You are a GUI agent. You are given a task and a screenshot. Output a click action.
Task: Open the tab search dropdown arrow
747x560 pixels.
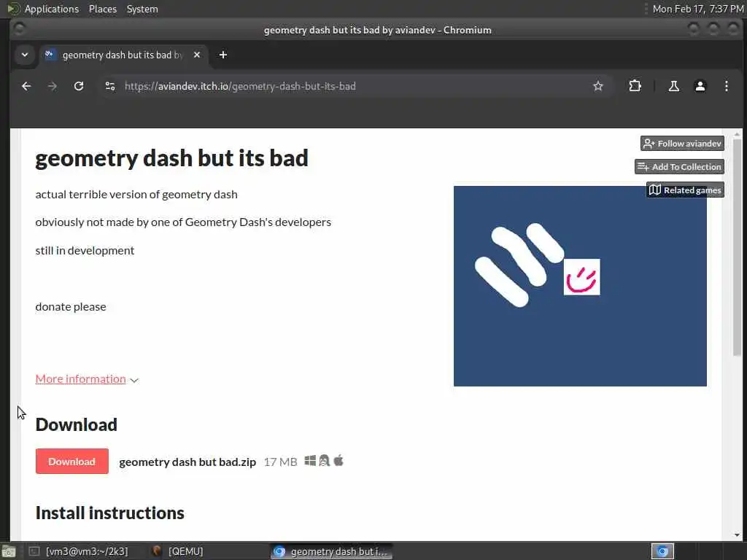click(25, 55)
